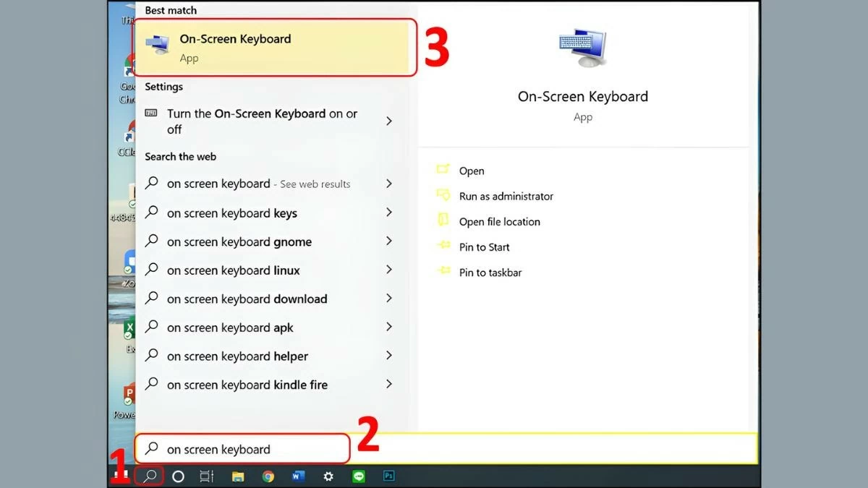The height and width of the screenshot is (488, 868).
Task: Select the on screen keyboard linux search result
Action: pos(233,270)
